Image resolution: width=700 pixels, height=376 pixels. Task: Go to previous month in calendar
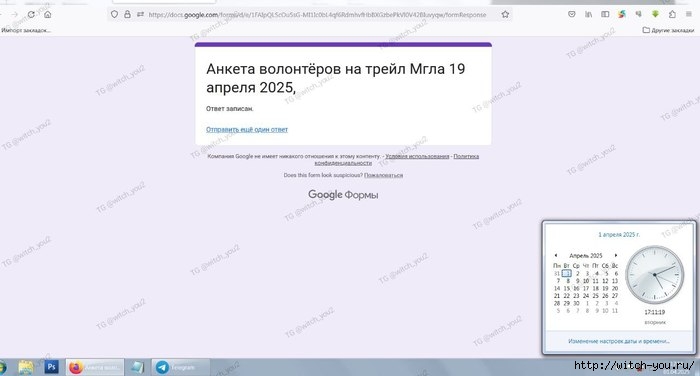[x=556, y=255]
